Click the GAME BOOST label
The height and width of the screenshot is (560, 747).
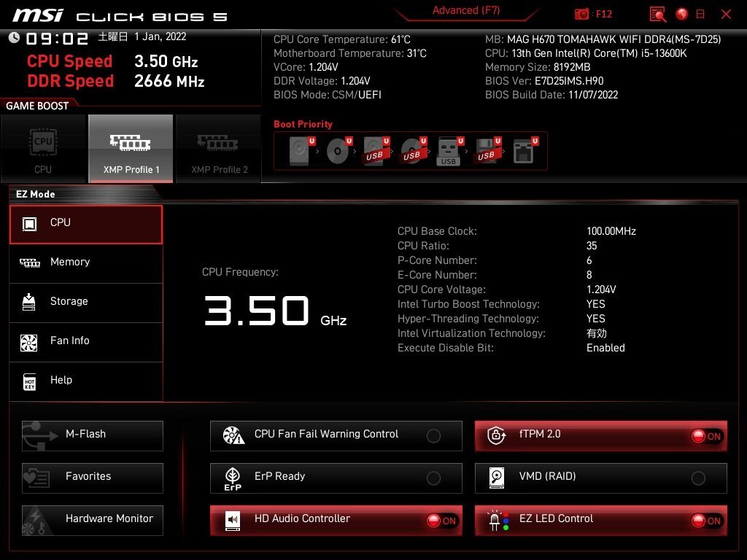click(37, 106)
